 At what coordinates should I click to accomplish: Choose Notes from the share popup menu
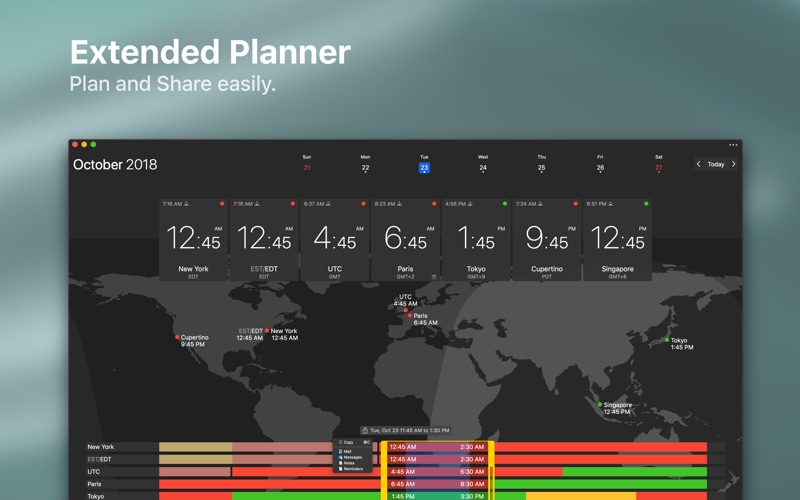[353, 463]
